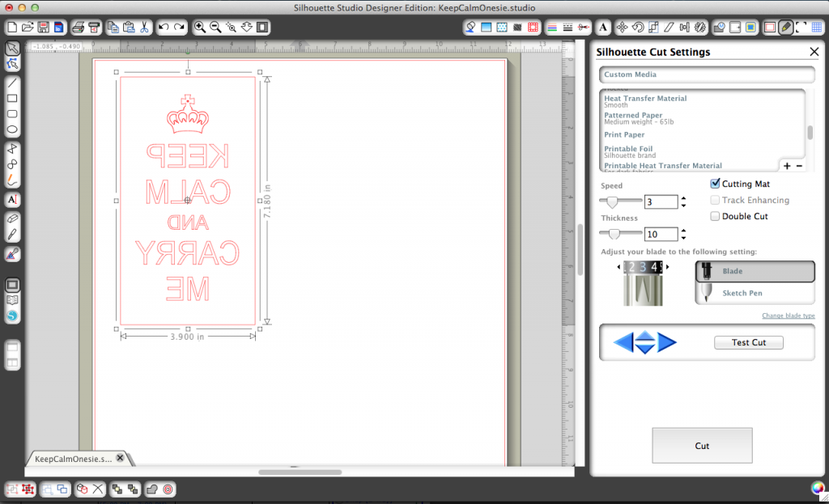Switch to KeepCalmOnesie.s... document tab
This screenshot has height=504, width=829.
(x=74, y=459)
